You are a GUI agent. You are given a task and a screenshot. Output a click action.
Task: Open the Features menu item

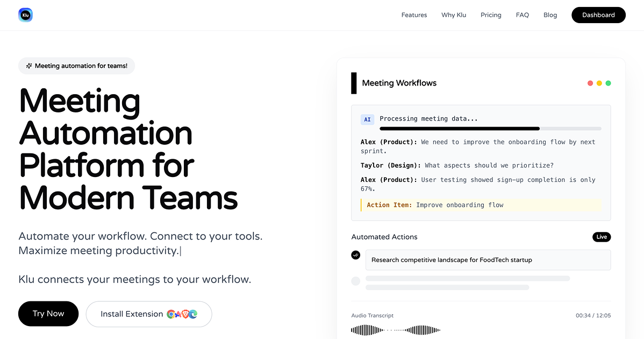[414, 15]
